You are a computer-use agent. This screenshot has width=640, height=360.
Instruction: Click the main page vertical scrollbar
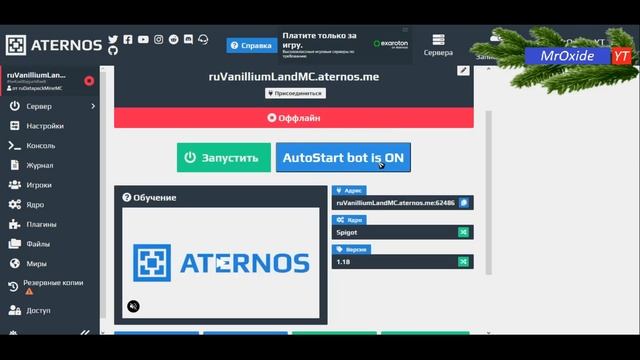pyautogui.click(x=489, y=193)
